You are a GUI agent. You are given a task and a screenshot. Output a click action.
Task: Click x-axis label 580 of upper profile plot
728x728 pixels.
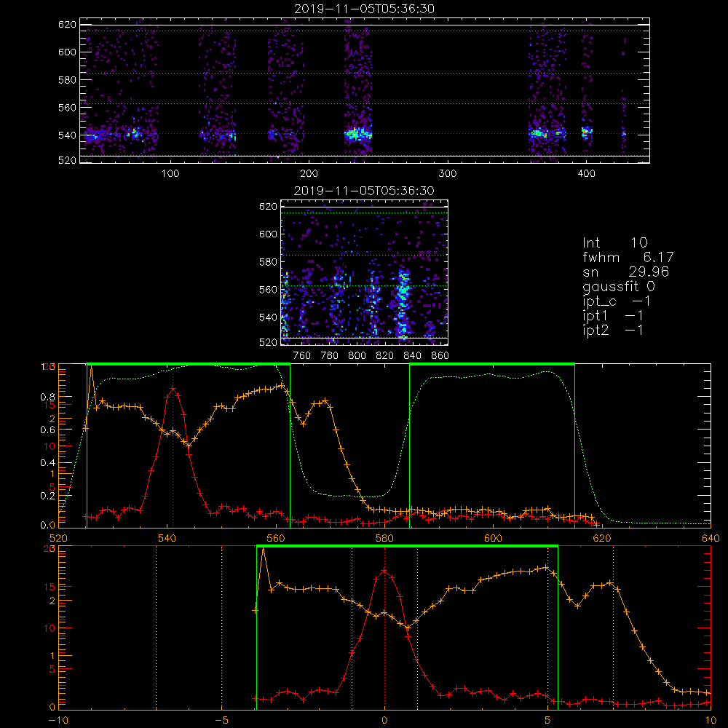point(384,538)
